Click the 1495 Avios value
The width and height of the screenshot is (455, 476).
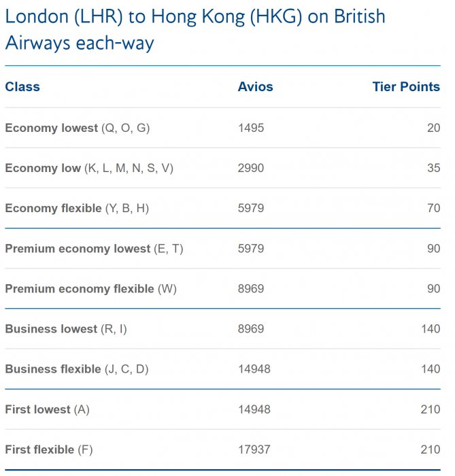click(x=251, y=128)
